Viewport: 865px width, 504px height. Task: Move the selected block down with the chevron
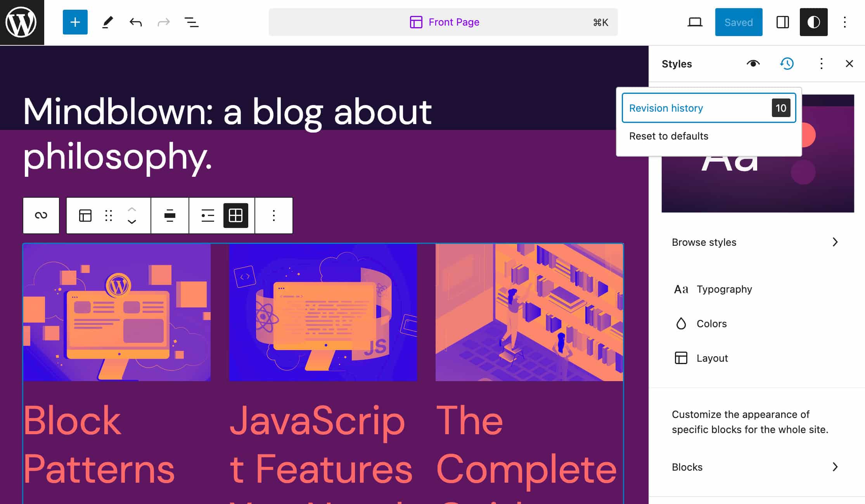click(x=131, y=222)
